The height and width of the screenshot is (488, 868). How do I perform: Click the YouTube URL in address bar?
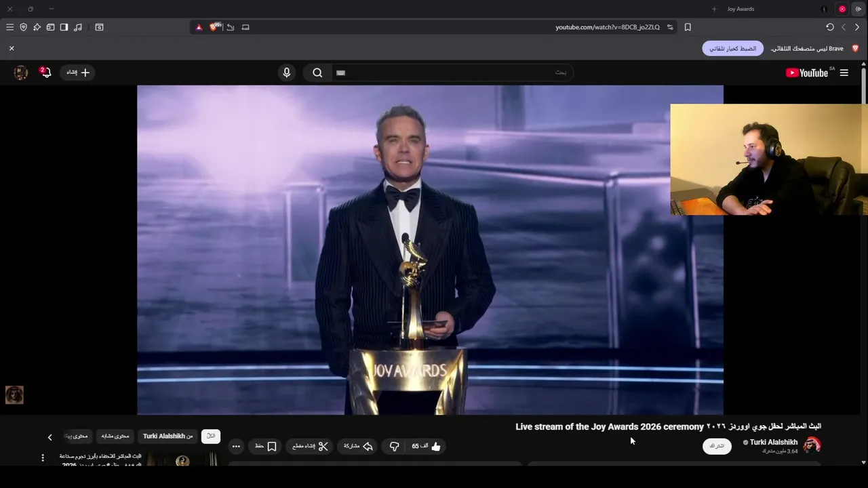coord(607,27)
